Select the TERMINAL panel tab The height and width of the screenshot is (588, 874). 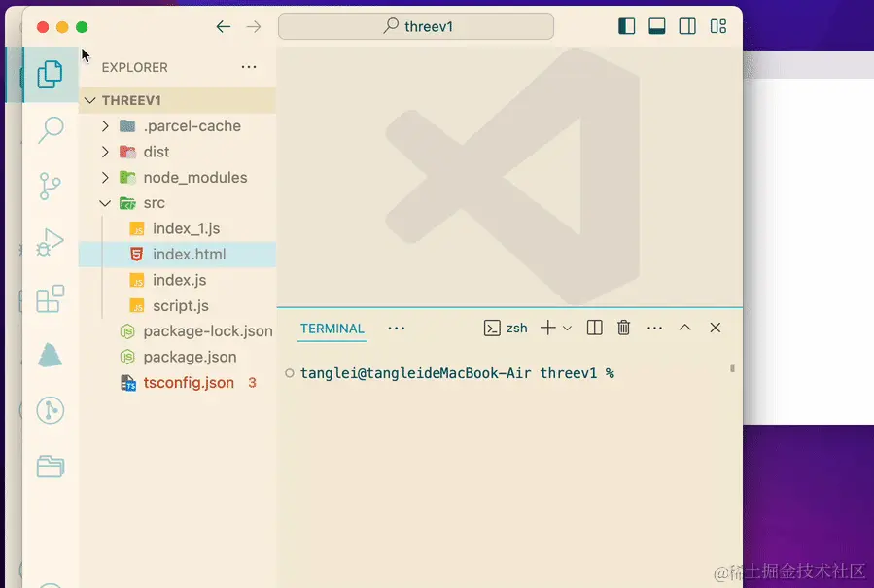coord(332,329)
